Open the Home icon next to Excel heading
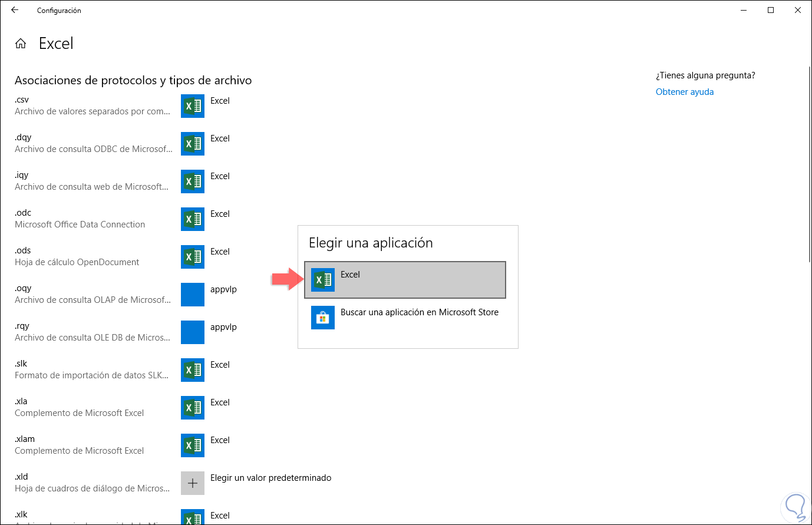The image size is (812, 525). [21, 44]
